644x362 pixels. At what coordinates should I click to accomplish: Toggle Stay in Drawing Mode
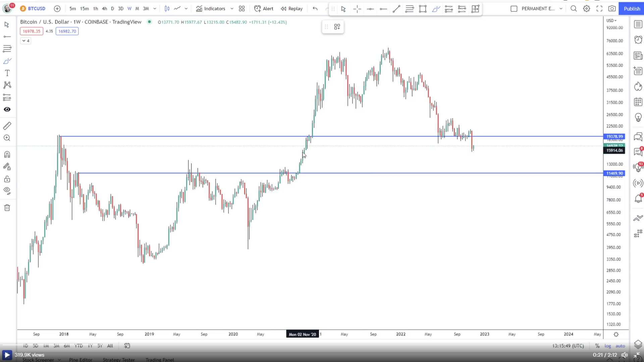pos(7,167)
